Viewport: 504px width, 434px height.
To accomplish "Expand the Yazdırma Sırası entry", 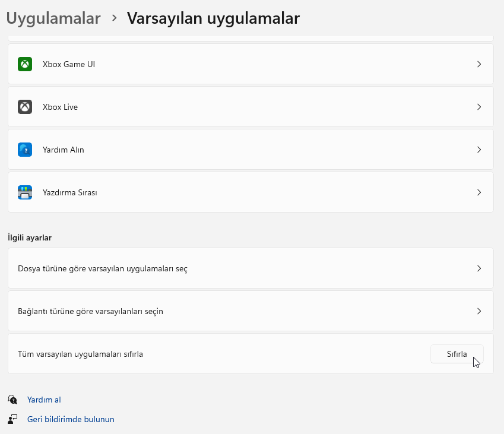I will coord(479,192).
